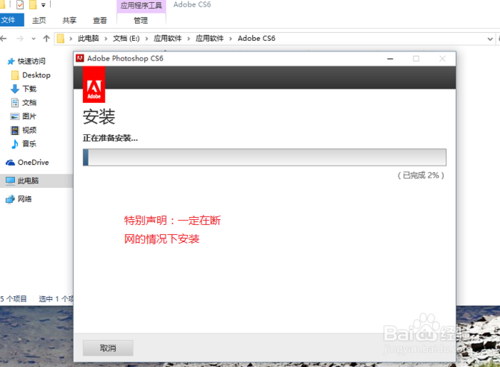This screenshot has width=500, height=367.
Task: Expand chevron before Adobe CS6 breadcrumb
Action: coord(230,39)
